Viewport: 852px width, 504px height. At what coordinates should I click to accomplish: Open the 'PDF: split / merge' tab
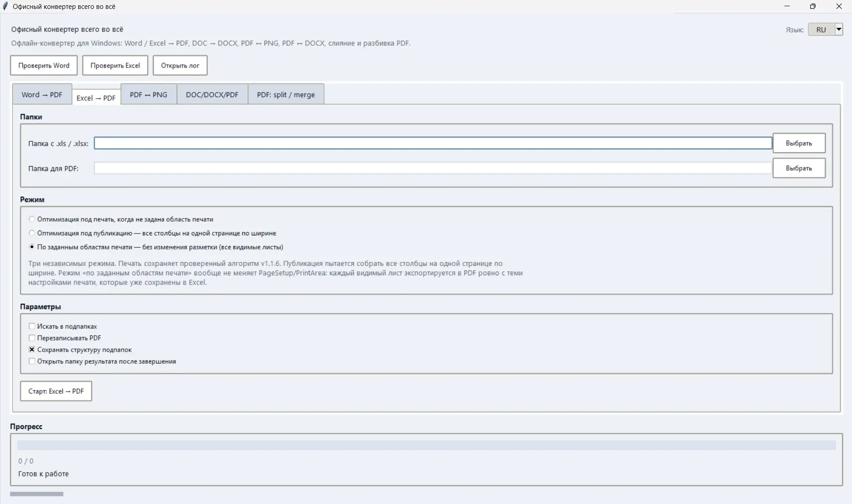tap(286, 94)
